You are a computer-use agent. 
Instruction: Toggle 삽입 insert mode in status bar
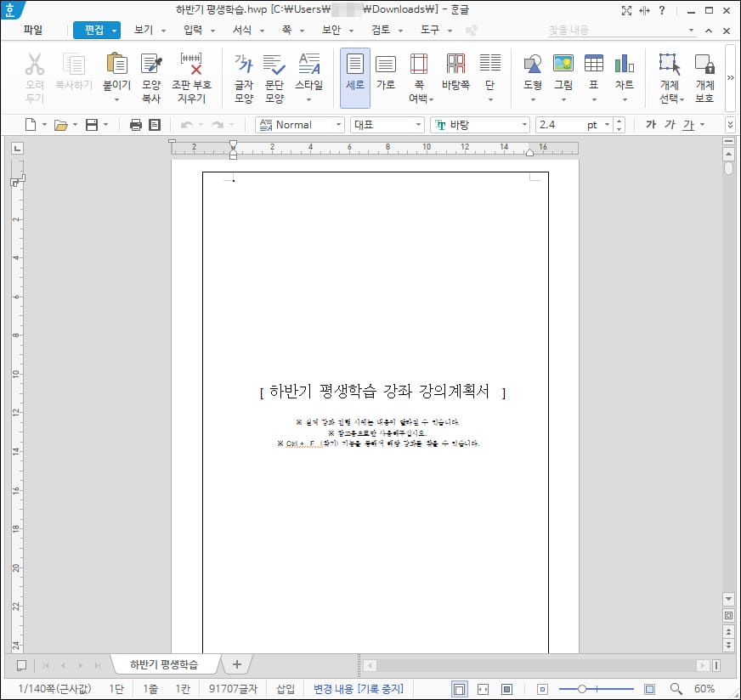click(285, 689)
